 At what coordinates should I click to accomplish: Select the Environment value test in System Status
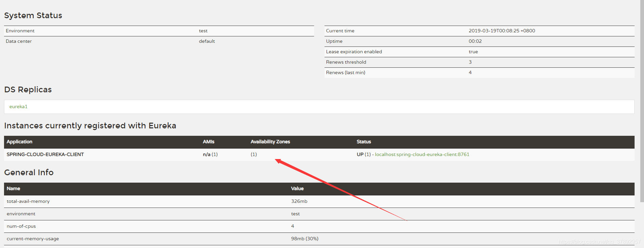click(203, 31)
